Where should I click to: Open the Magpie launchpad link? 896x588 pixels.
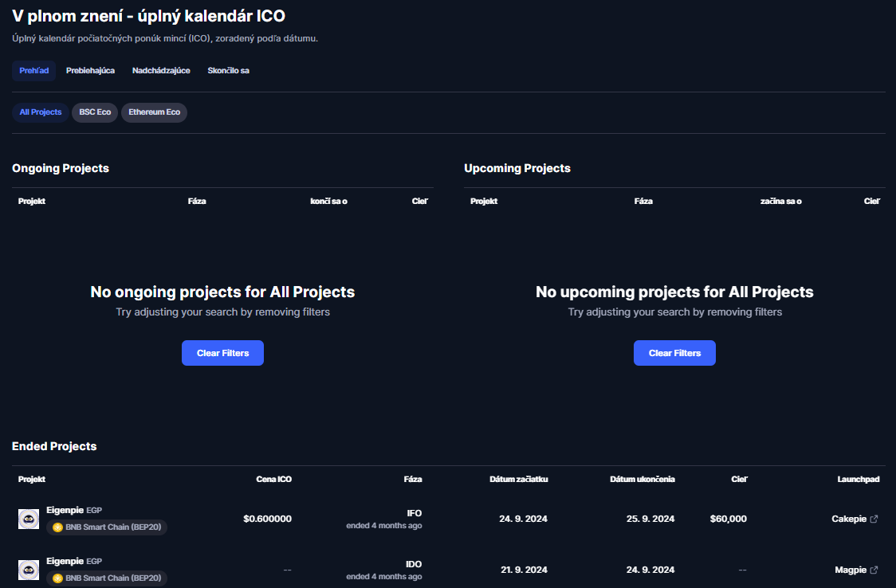(x=851, y=570)
